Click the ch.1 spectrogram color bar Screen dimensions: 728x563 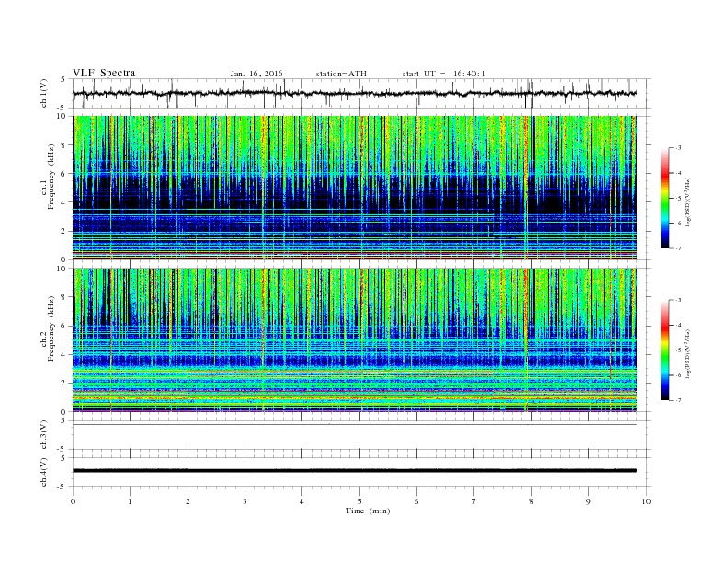[665, 198]
